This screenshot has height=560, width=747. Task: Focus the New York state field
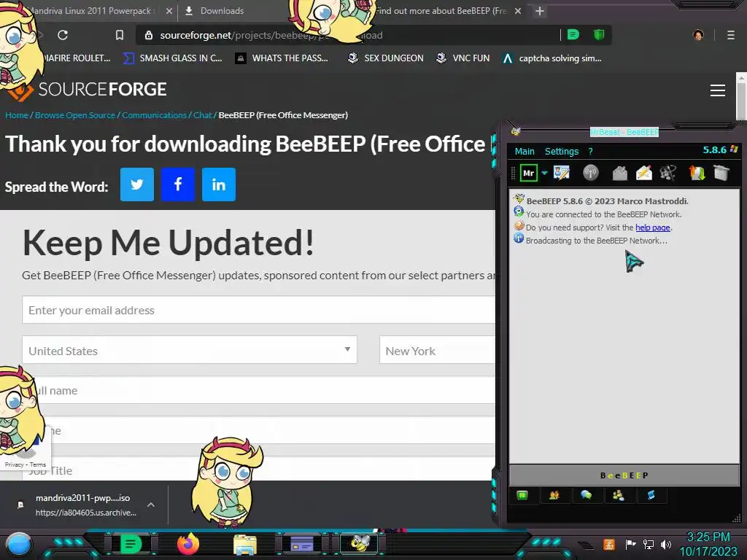438,350
